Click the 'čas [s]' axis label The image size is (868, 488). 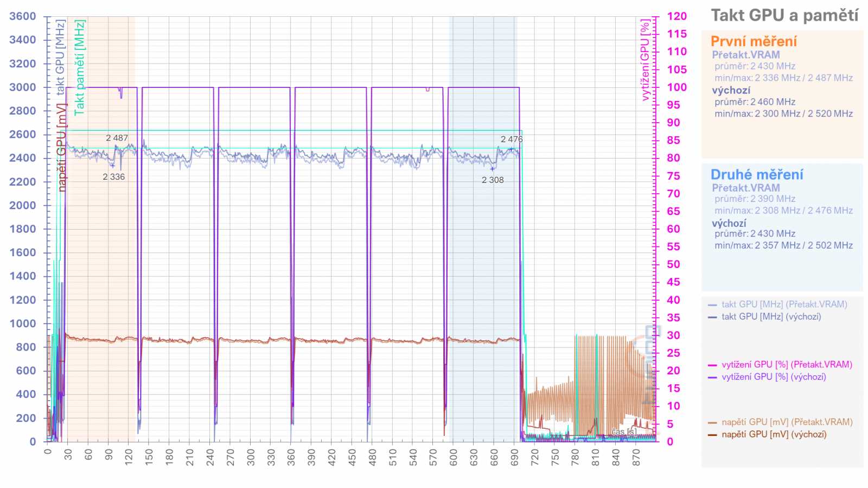click(623, 432)
